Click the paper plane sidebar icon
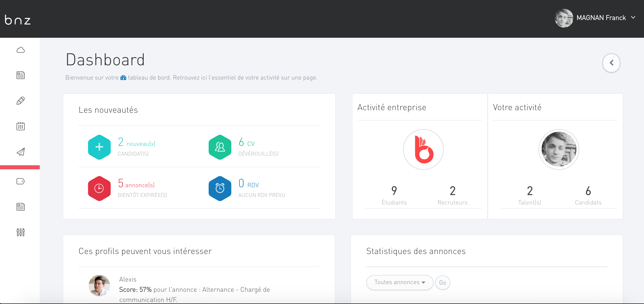The height and width of the screenshot is (304, 644). click(20, 152)
